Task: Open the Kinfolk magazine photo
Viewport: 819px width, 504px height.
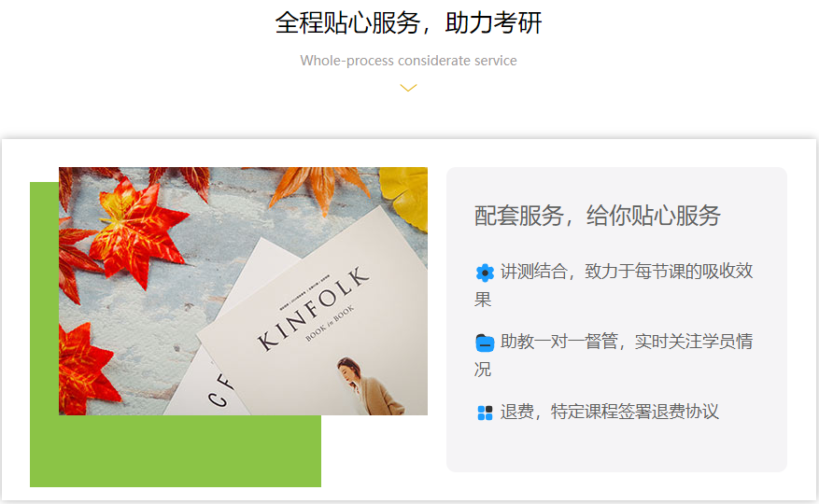Action: click(x=243, y=291)
